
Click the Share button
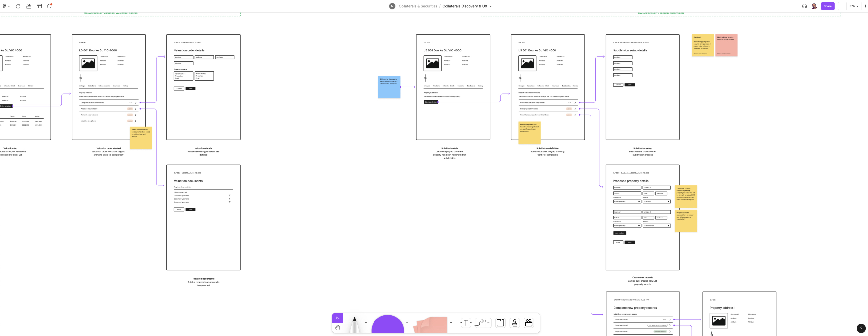pos(827,6)
